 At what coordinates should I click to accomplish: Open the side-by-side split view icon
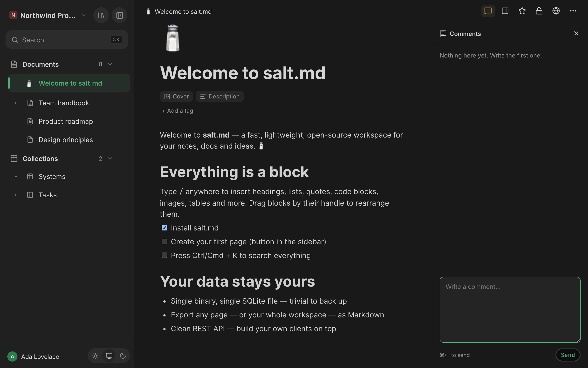point(505,11)
